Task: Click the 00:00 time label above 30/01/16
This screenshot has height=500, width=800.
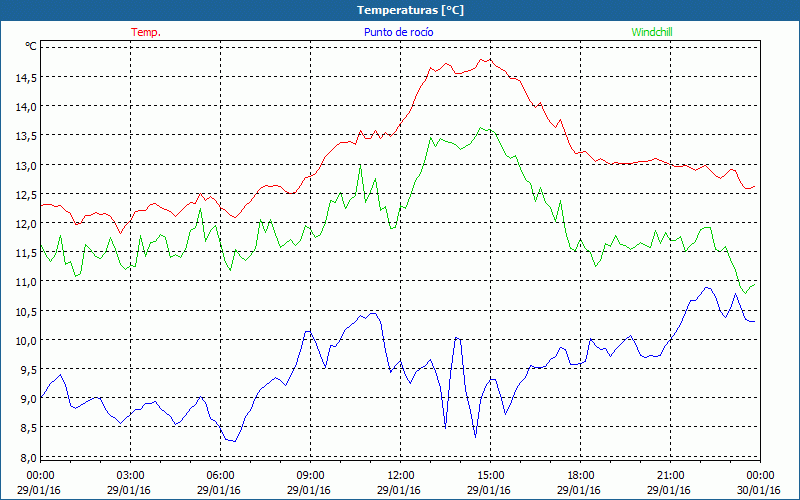Action: (760, 476)
